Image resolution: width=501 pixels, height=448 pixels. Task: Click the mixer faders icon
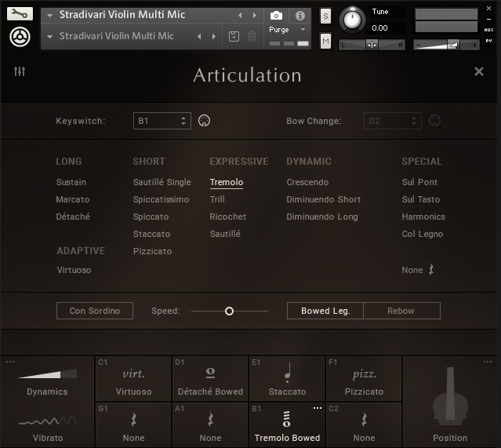coord(20,72)
